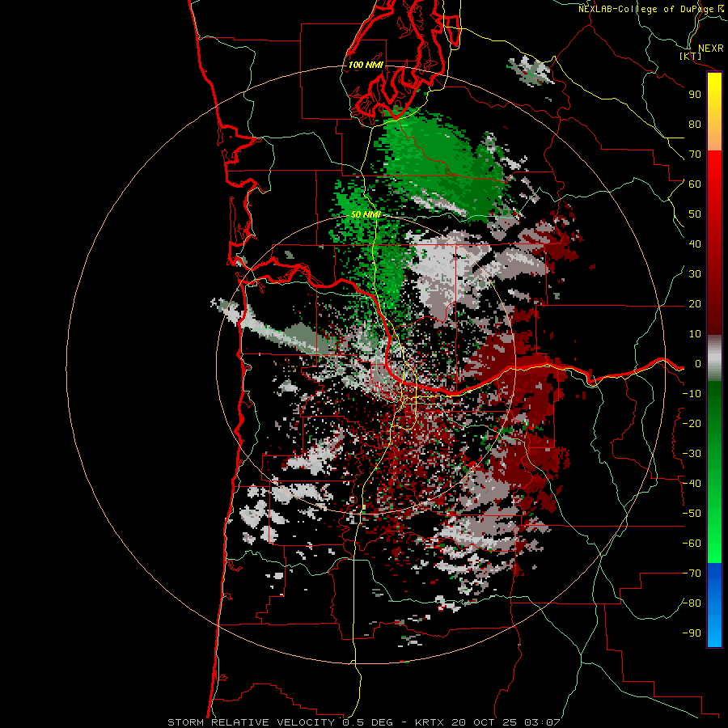
Task: Click the 70 value on the velocity scale
Action: pos(695,154)
